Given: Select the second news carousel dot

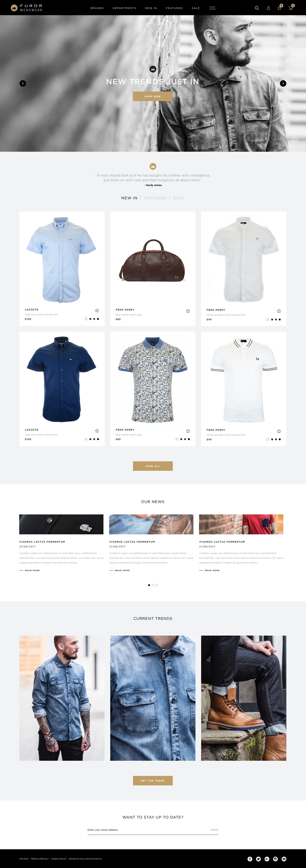Looking at the screenshot, I should tap(153, 585).
